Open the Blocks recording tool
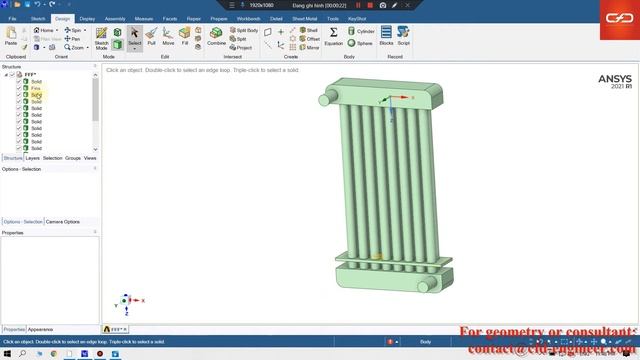Screen dimensions: 640x360 click(386, 36)
